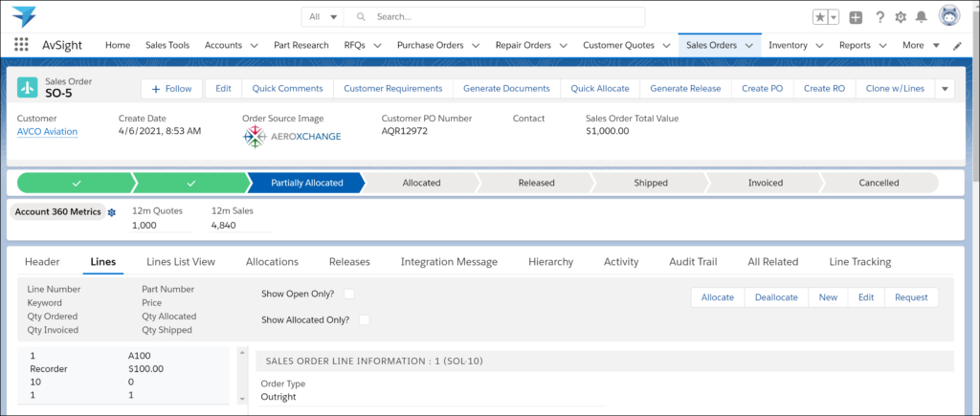This screenshot has width=980, height=416.
Task: Open the Help question mark icon
Action: (880, 17)
